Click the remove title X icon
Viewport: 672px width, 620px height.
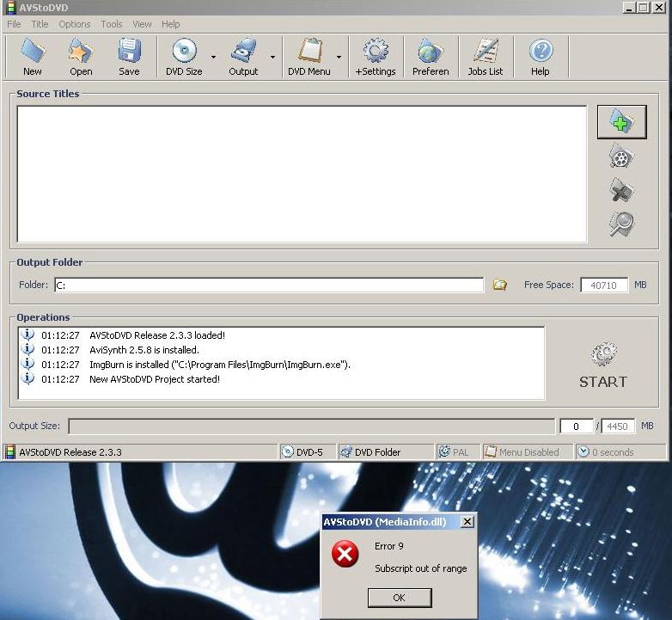[620, 190]
